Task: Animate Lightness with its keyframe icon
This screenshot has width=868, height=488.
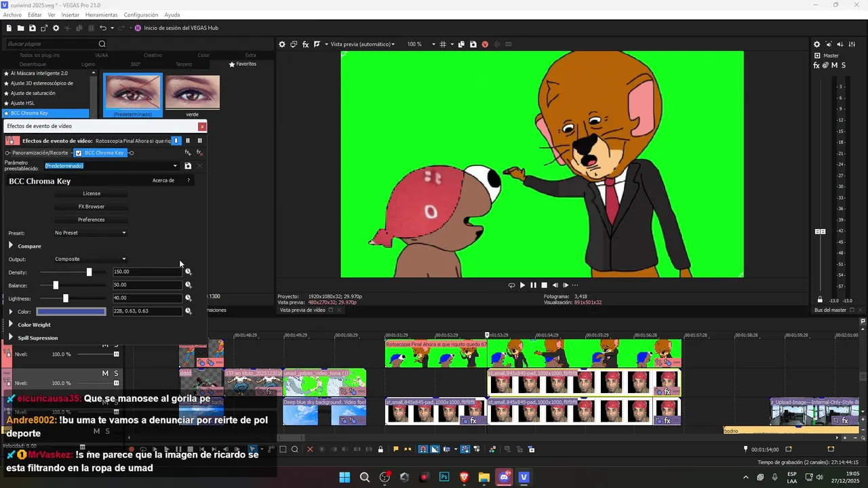Action: (189, 298)
